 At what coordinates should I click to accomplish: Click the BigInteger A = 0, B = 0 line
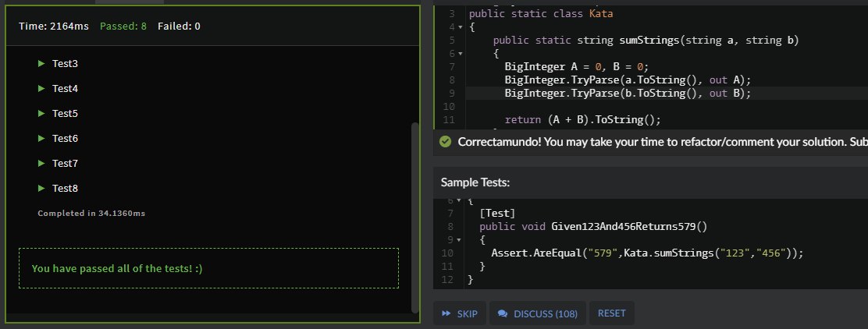576,67
